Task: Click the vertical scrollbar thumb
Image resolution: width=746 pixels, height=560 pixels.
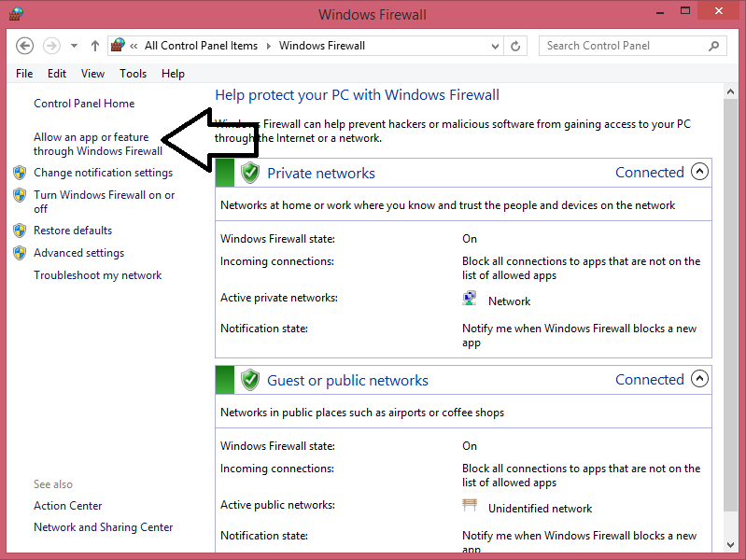Action: (731, 305)
